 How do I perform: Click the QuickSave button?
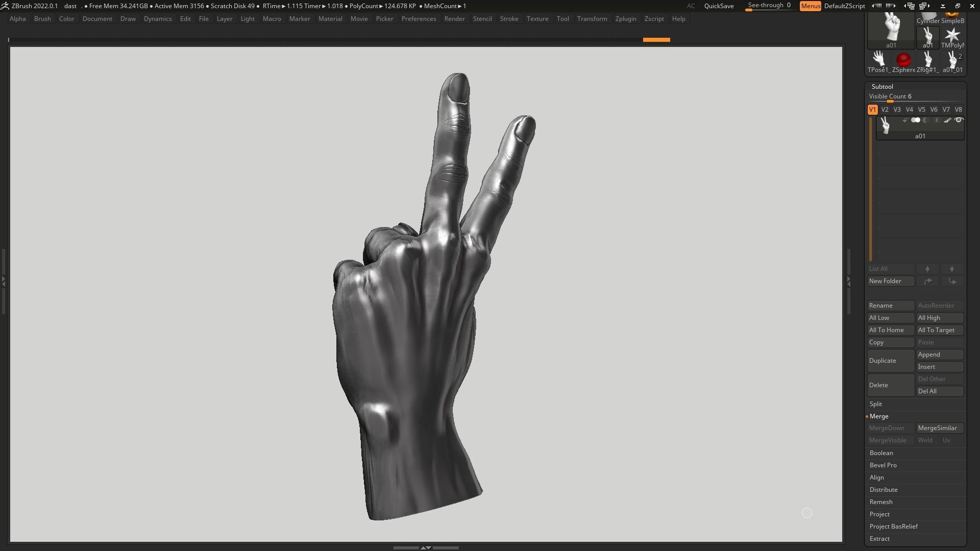coord(719,6)
